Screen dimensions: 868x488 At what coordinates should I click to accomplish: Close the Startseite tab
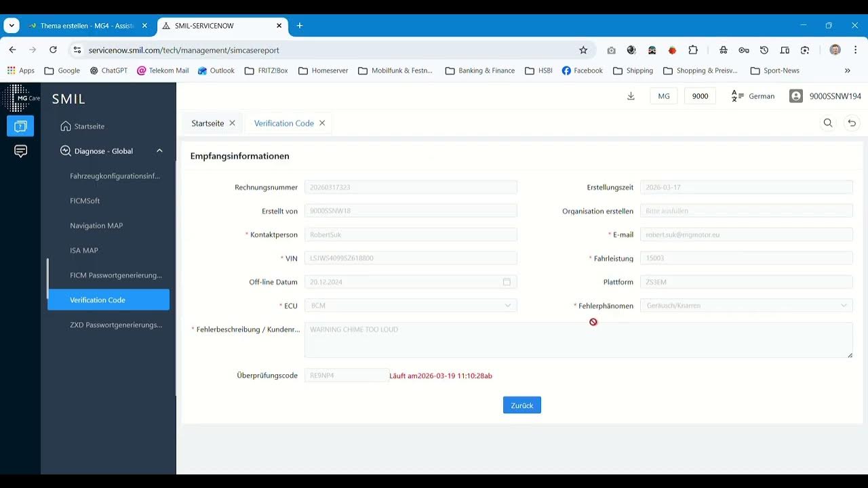[x=232, y=123]
